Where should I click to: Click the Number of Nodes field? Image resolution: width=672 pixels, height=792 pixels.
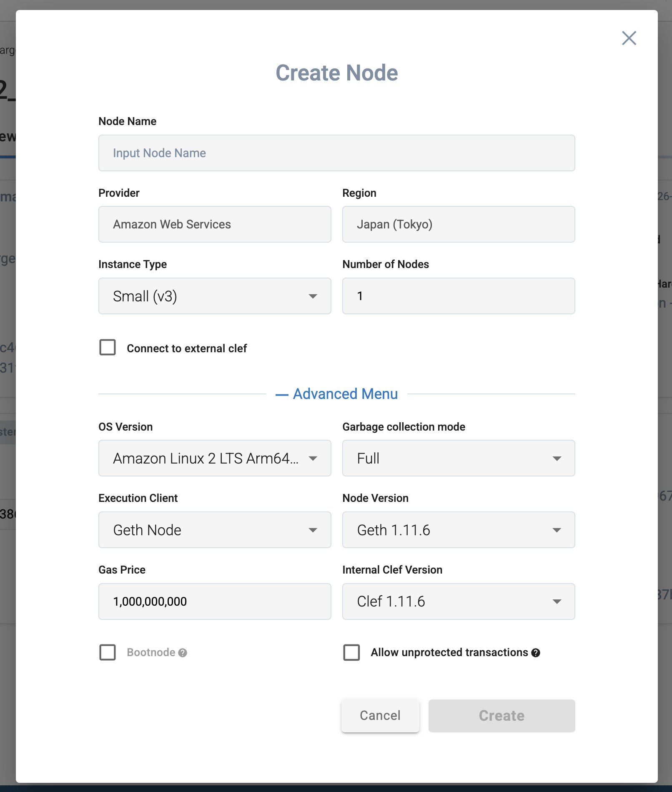[x=459, y=296]
